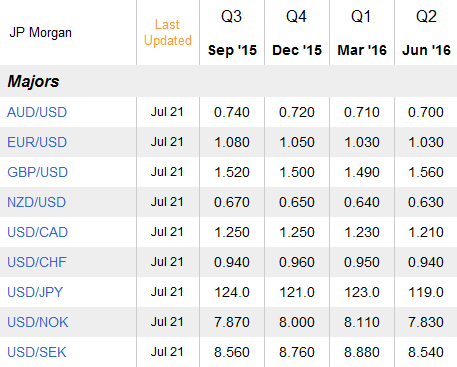457x367 pixels.
Task: Open the GBP/USD currency pair link
Action: (38, 172)
